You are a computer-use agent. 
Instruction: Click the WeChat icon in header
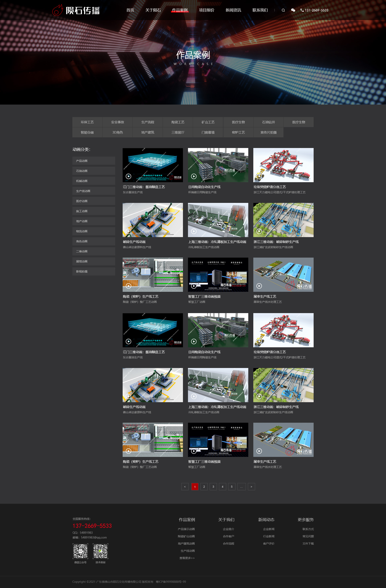293,10
